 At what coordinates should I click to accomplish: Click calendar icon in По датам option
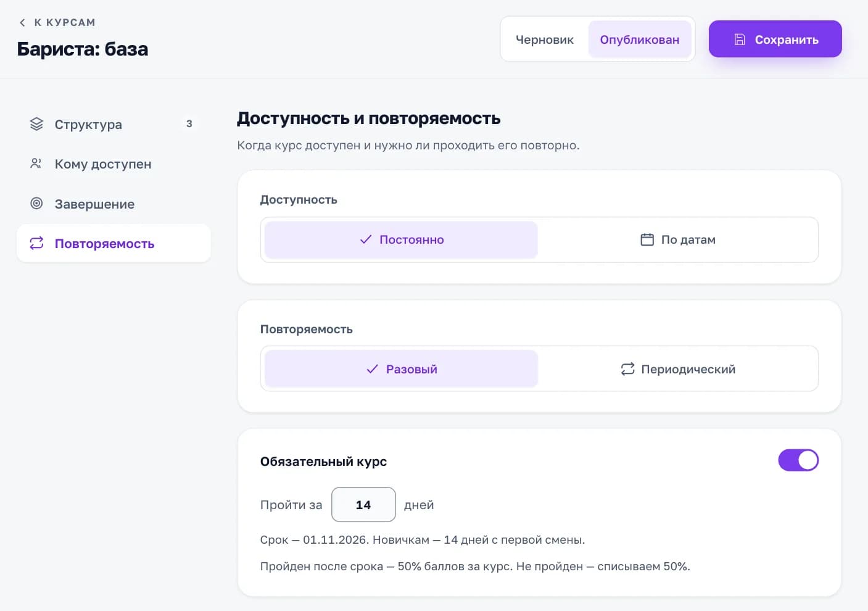point(647,239)
